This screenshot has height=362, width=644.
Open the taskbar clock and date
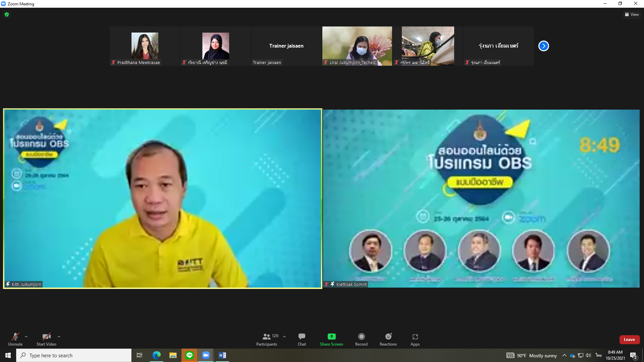615,355
